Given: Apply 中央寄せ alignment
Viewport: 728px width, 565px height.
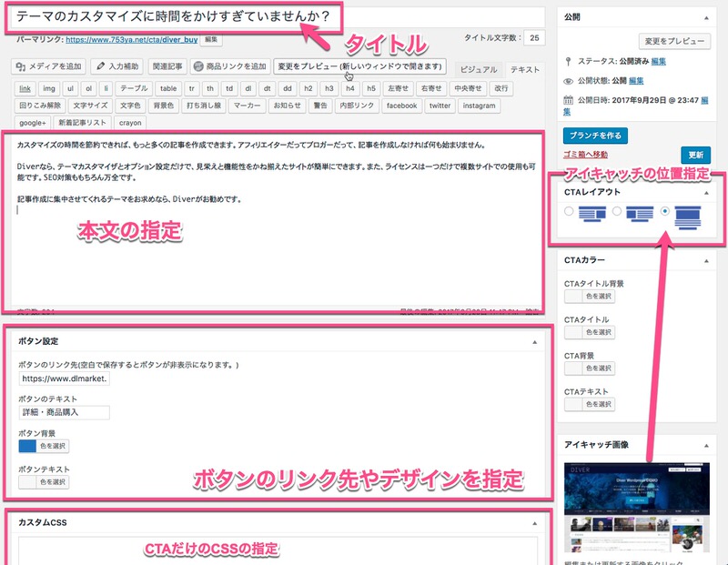Looking at the screenshot, I should [x=468, y=88].
